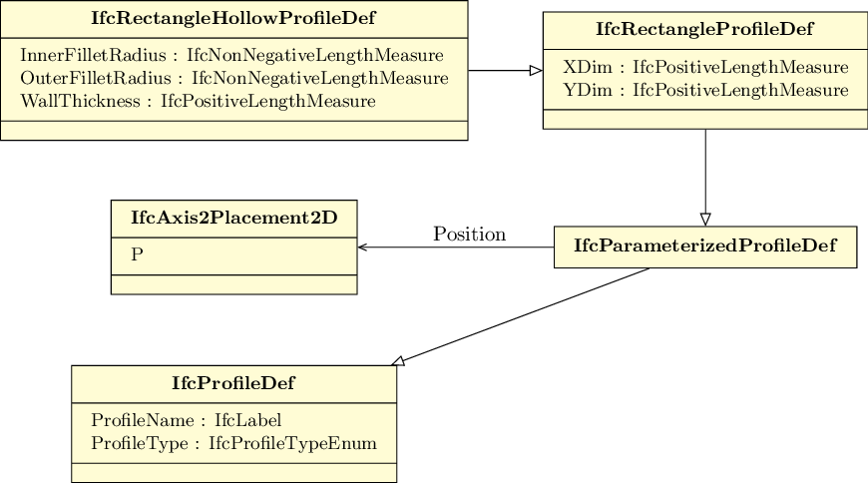Click the IfcAxis2Placement2D class title

(233, 217)
